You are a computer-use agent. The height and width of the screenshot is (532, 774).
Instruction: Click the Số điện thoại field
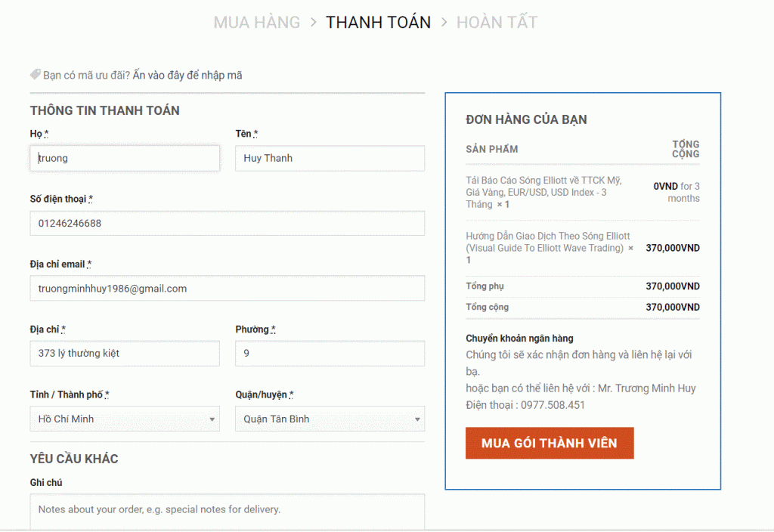coord(227,223)
